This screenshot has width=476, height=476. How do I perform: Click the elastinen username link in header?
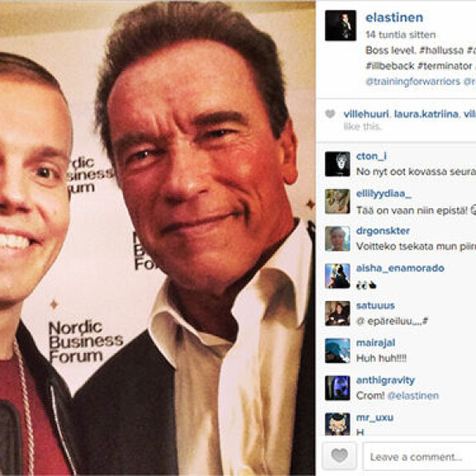point(394,17)
